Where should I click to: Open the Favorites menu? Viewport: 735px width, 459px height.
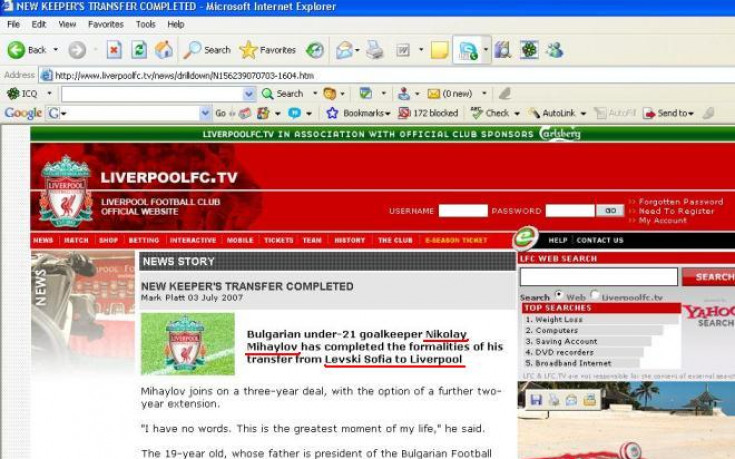tap(106, 24)
